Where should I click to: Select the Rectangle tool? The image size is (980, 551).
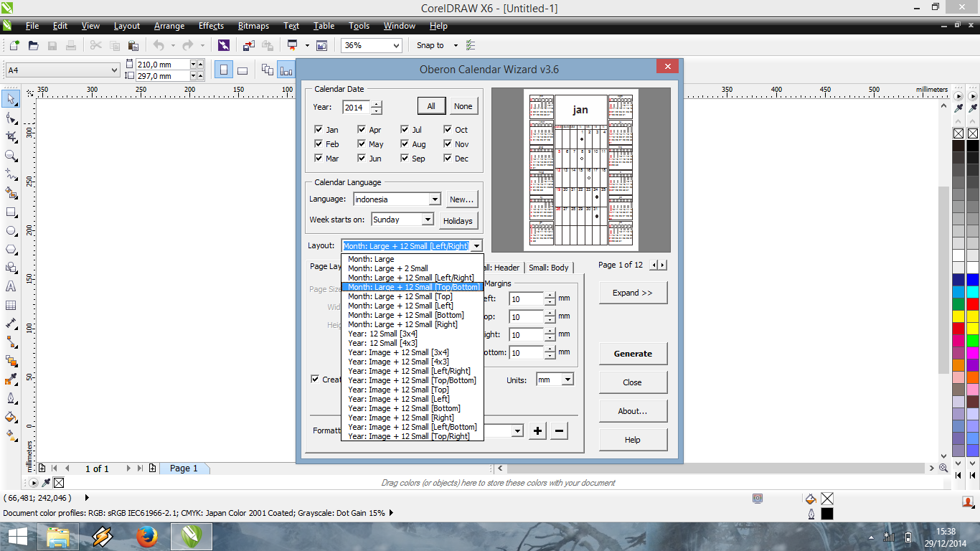coord(11,212)
